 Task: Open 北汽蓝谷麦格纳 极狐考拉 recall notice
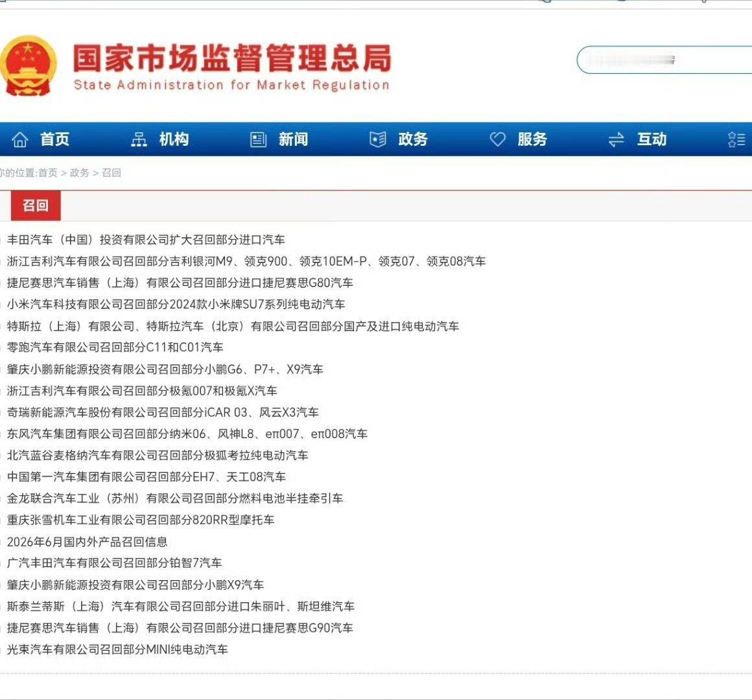pyautogui.click(x=158, y=456)
